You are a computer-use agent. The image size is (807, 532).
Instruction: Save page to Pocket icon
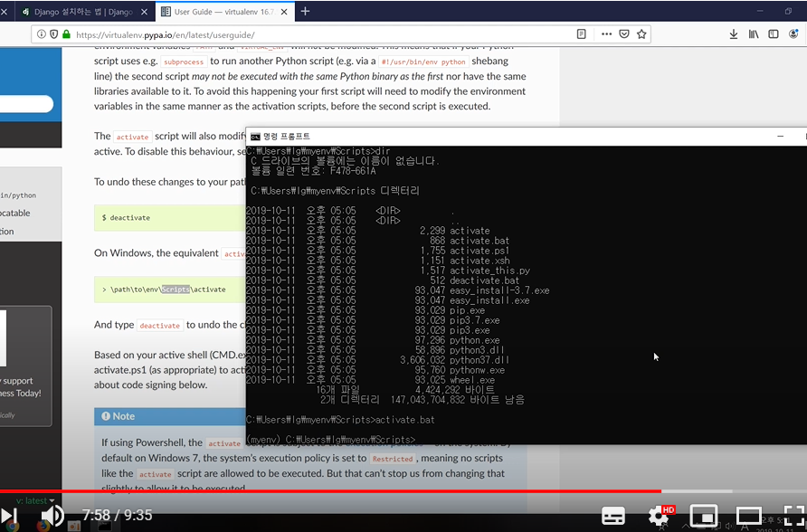pos(623,34)
